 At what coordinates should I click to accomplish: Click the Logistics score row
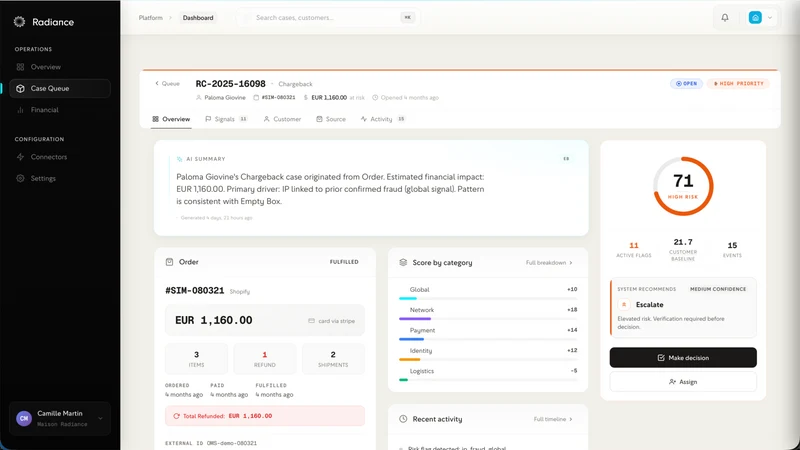point(488,374)
